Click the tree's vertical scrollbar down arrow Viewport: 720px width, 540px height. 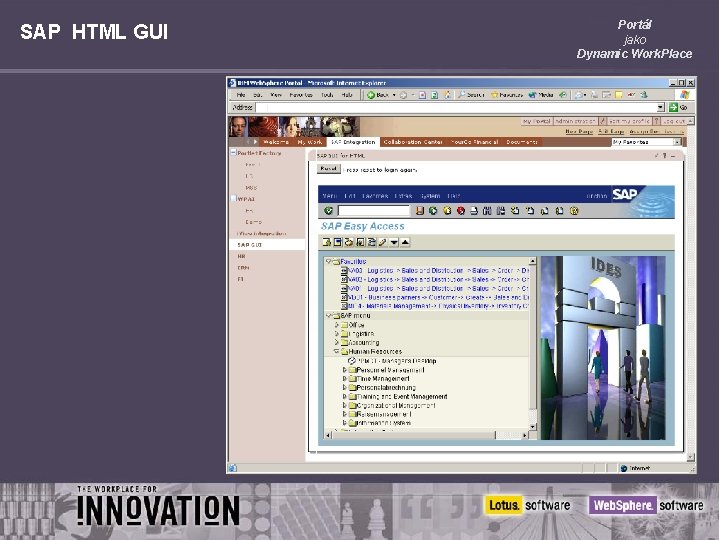pos(533,427)
